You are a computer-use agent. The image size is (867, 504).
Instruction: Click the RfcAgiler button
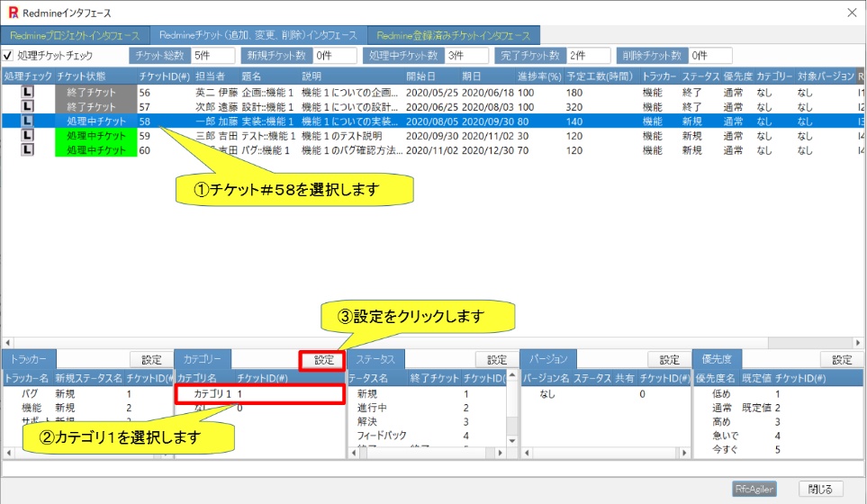pyautogui.click(x=754, y=489)
